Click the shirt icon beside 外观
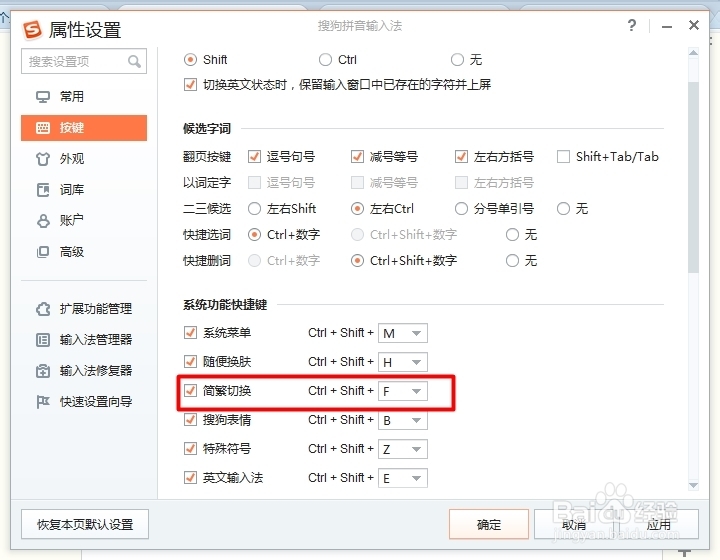This screenshot has width=720, height=560. pos(43,159)
